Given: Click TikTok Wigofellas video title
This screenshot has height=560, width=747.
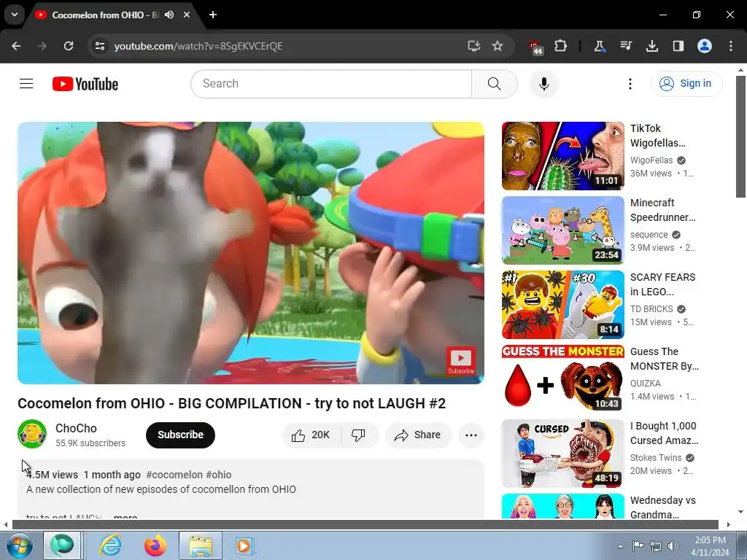Looking at the screenshot, I should point(658,136).
